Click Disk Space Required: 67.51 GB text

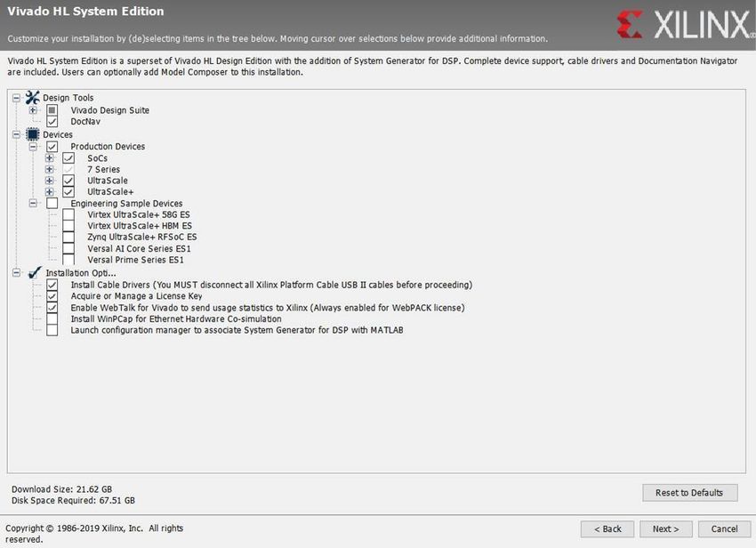[73, 500]
